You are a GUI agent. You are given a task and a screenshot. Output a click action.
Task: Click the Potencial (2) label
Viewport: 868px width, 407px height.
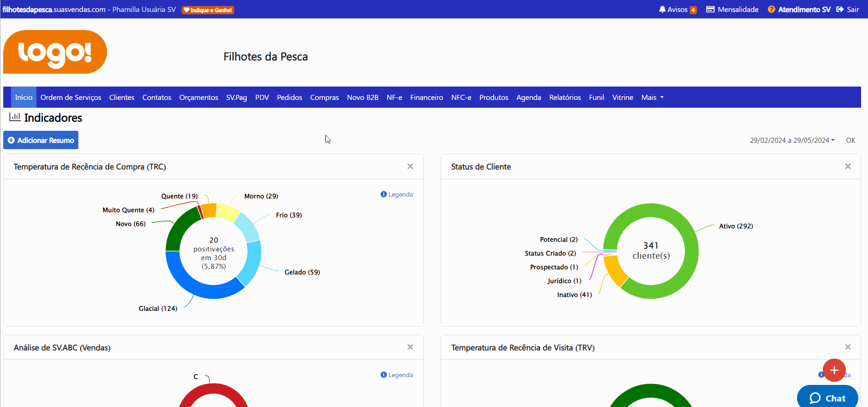click(559, 239)
